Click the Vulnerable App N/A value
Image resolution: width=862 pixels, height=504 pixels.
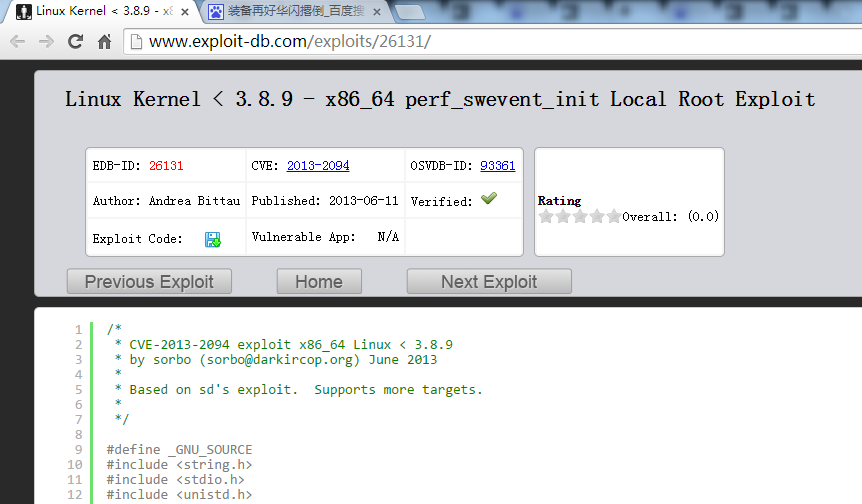coord(388,237)
